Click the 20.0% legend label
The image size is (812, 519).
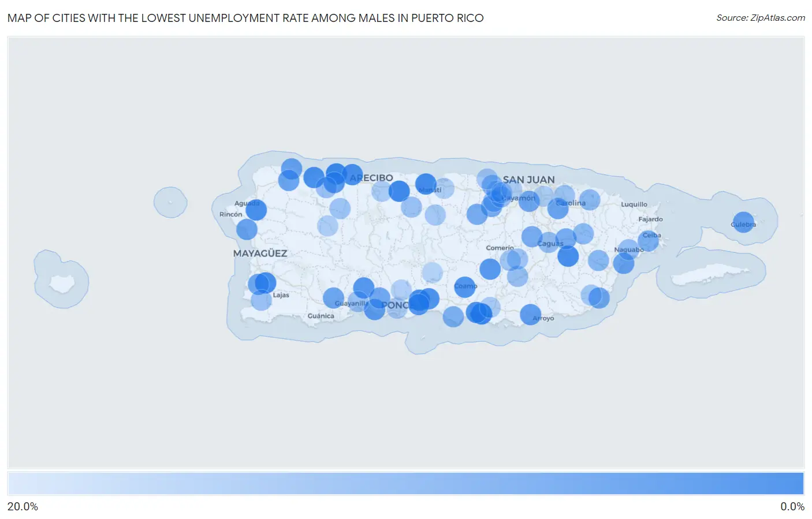(23, 506)
